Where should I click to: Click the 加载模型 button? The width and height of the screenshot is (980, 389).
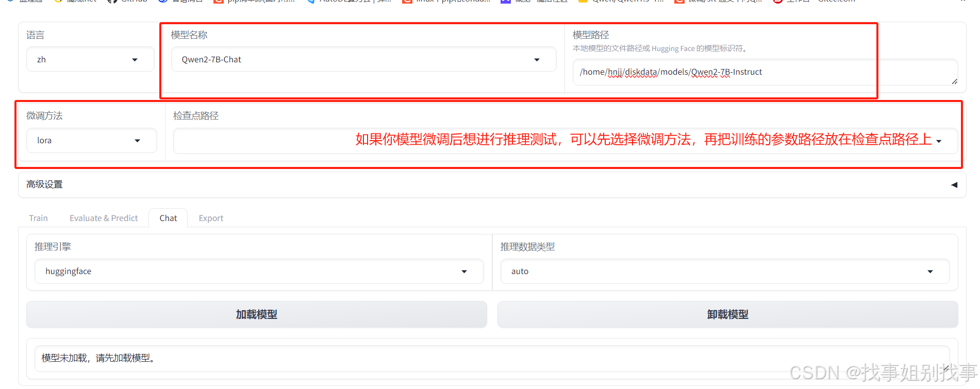(257, 314)
